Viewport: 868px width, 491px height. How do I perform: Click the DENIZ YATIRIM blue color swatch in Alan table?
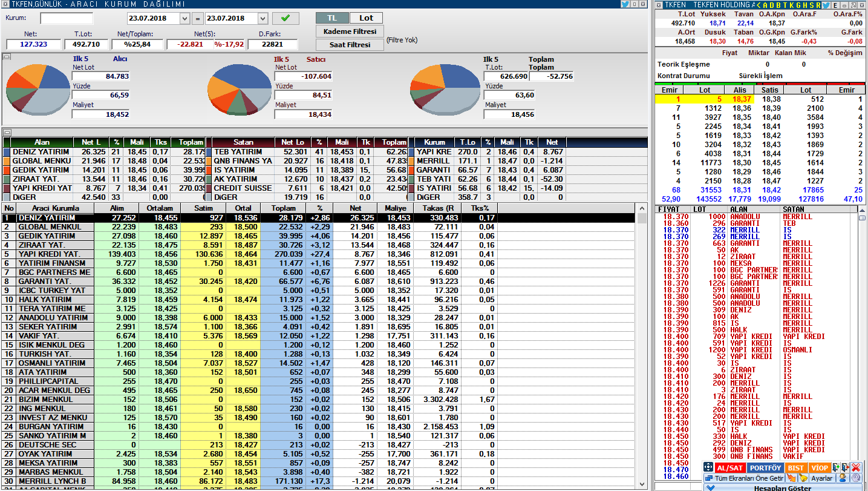tap(7, 152)
